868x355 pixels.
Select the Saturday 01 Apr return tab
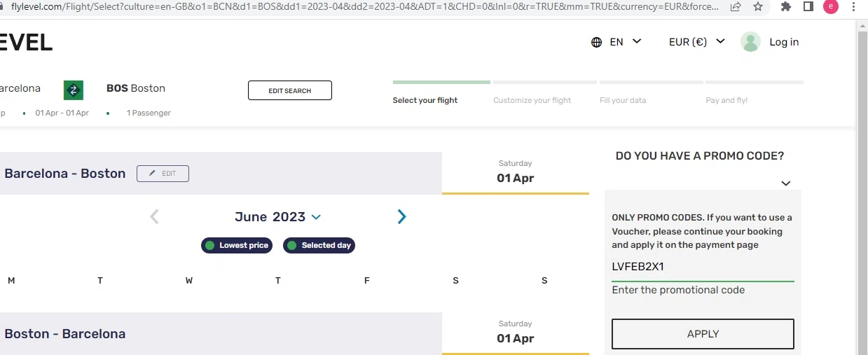point(516,333)
